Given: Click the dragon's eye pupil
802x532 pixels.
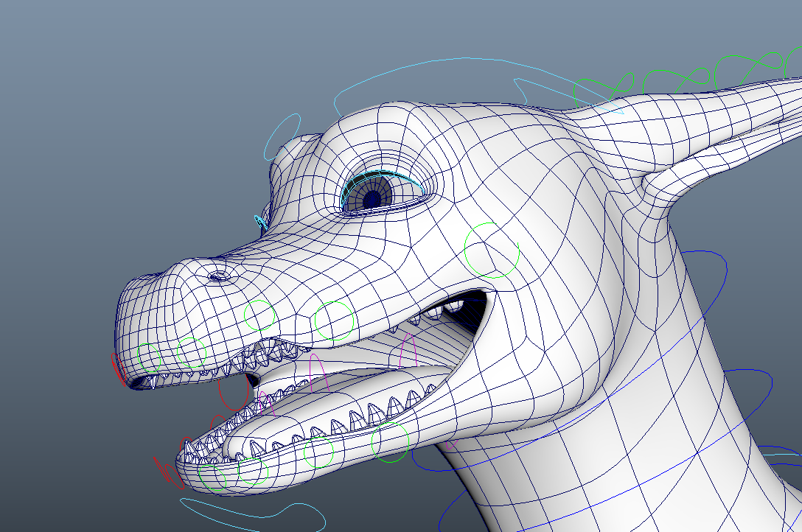Looking at the screenshot, I should pos(372,198).
